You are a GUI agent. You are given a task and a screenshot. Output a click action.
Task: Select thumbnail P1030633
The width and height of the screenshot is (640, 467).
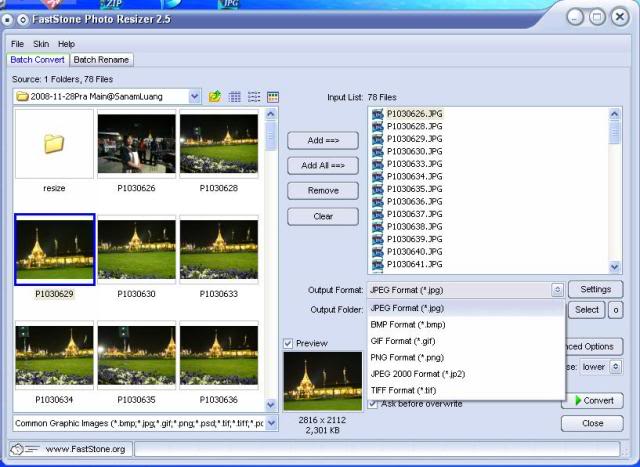pyautogui.click(x=219, y=249)
